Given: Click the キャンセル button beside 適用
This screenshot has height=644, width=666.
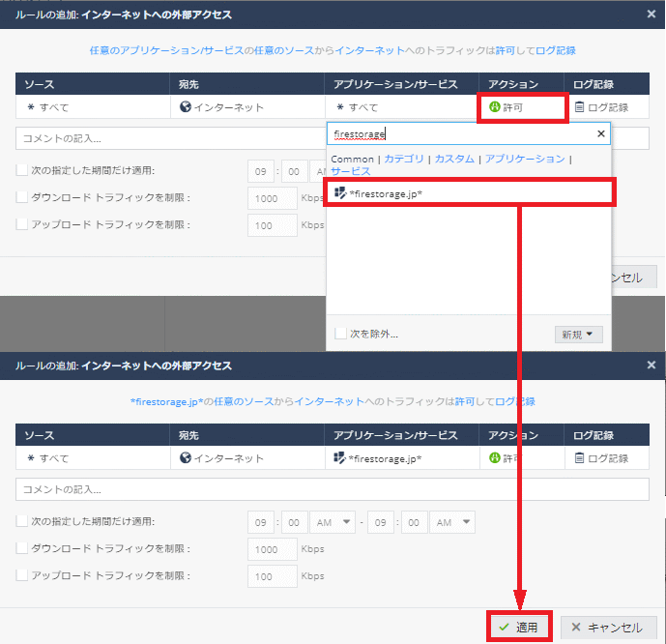Looking at the screenshot, I should point(605,628).
